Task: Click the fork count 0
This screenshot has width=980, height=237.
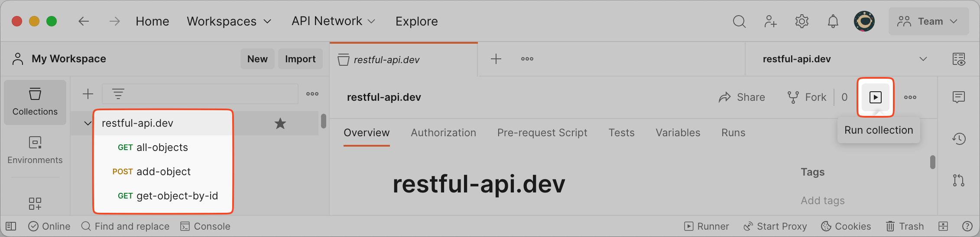Action: click(844, 97)
